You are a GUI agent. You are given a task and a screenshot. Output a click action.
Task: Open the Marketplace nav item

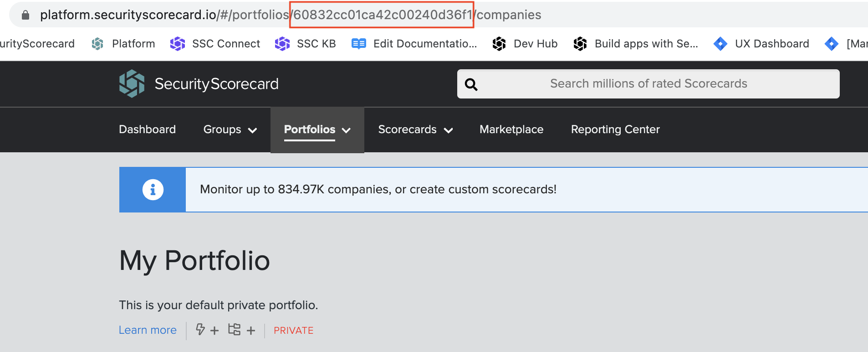(x=511, y=129)
